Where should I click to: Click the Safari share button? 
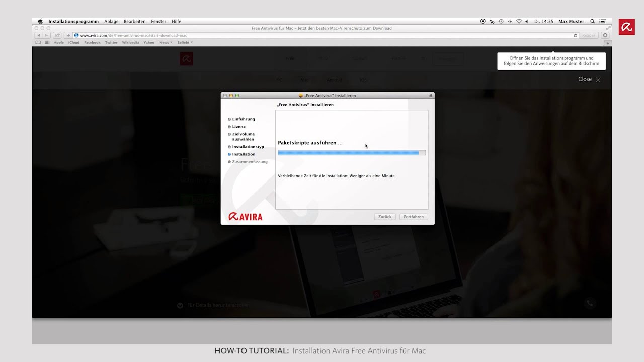(57, 35)
